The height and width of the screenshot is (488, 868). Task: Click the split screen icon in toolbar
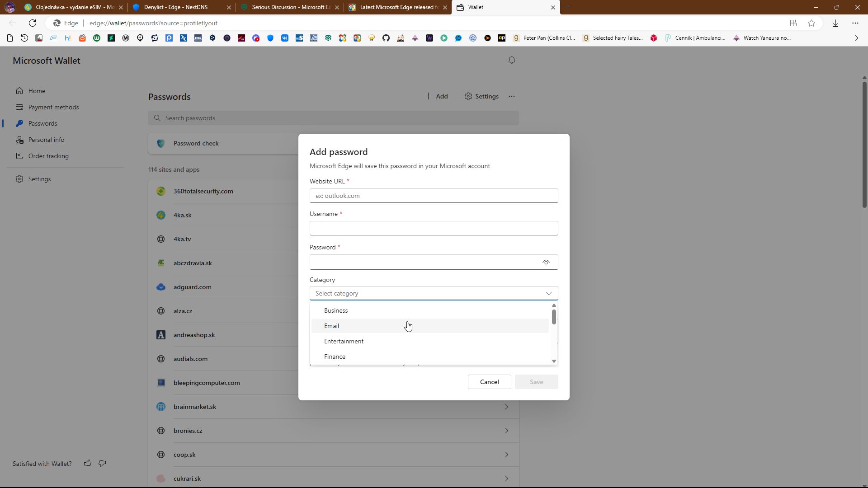coord(793,23)
